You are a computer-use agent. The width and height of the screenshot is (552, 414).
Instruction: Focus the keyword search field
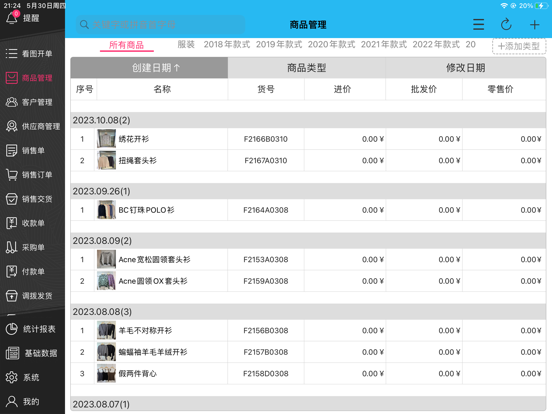click(161, 24)
